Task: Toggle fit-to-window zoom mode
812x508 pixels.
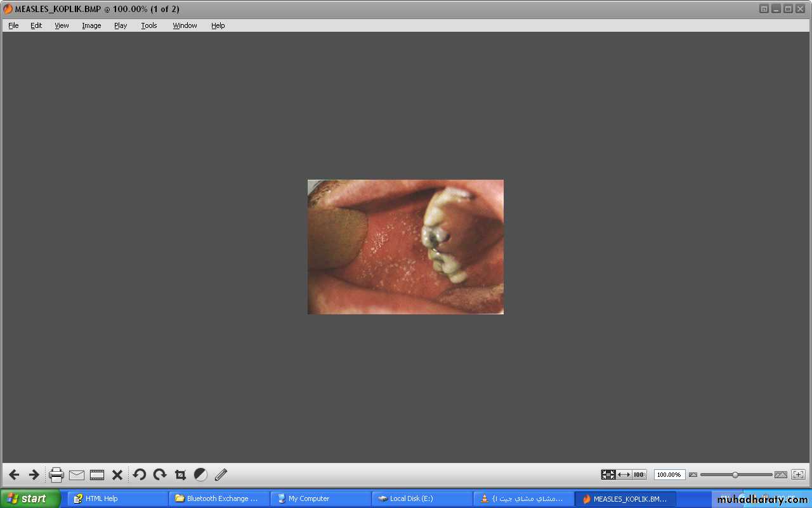Action: point(608,474)
